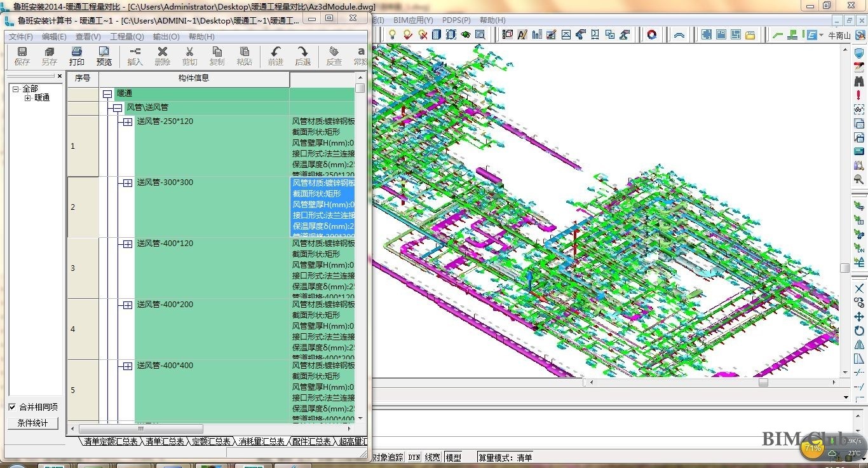Open the PDPS(P) menu in main window
The width and height of the screenshot is (868, 468).
(x=456, y=20)
